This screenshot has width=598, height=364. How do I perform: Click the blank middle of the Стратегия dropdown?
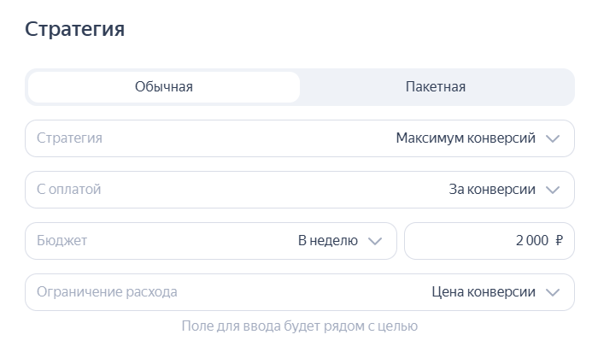pyautogui.click(x=248, y=138)
